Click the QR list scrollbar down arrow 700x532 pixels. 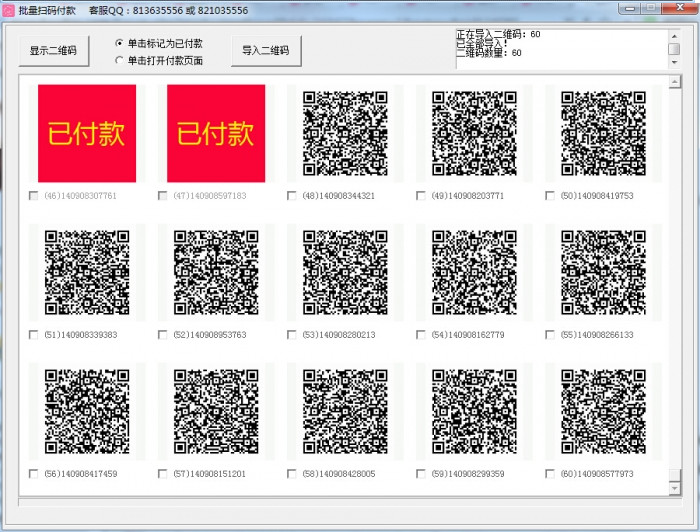click(x=675, y=489)
